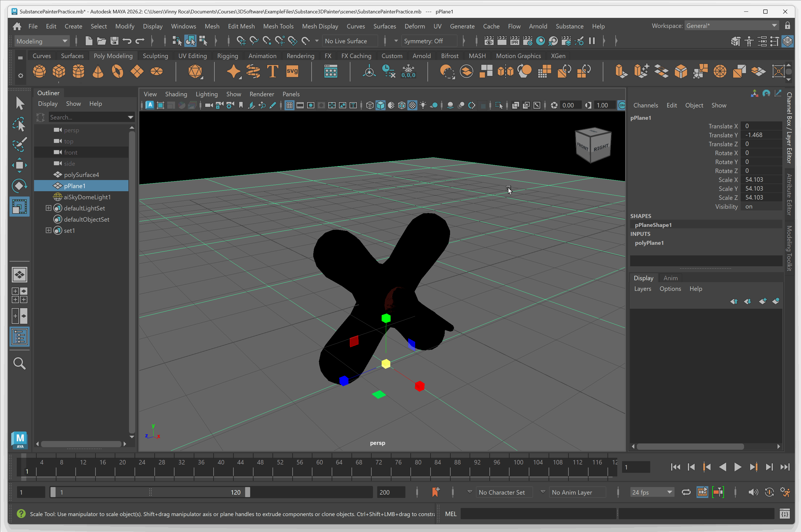The height and width of the screenshot is (532, 801).
Task: Toggle the viewport grid display icon
Action: pos(290,106)
